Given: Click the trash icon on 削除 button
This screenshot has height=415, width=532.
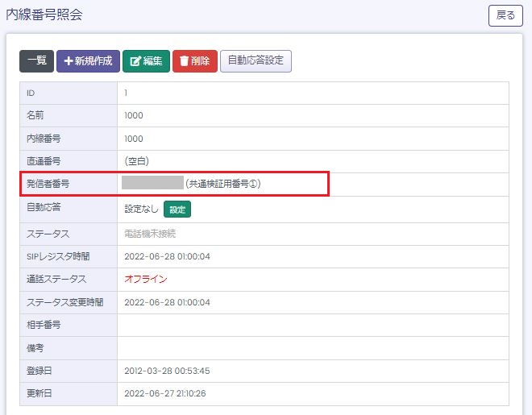Looking at the screenshot, I should point(184,61).
